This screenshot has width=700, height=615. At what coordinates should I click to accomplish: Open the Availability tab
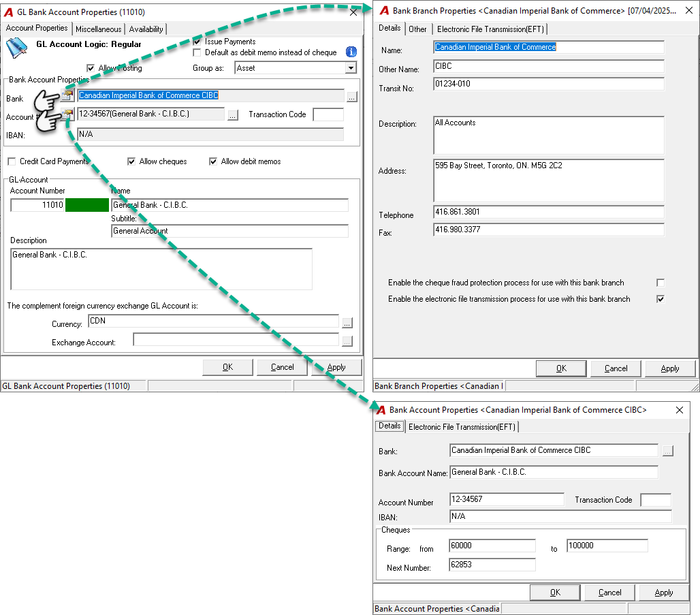(x=146, y=29)
